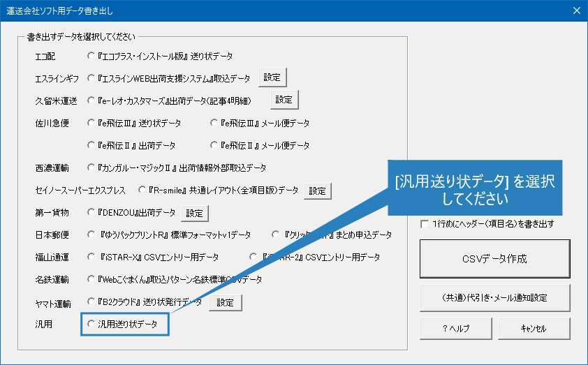Viewport: 588px width, 365px height.
Task: Select the 汎用送り状データ radio button
Action: coord(91,325)
